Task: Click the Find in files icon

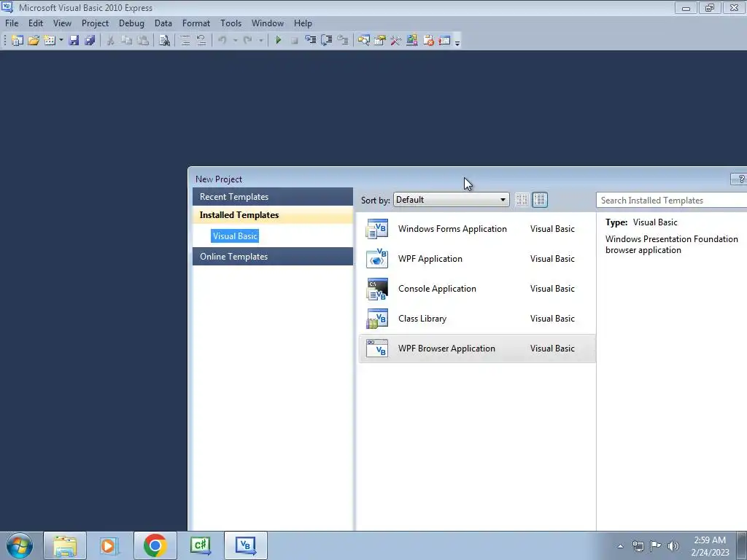Action: click(164, 41)
